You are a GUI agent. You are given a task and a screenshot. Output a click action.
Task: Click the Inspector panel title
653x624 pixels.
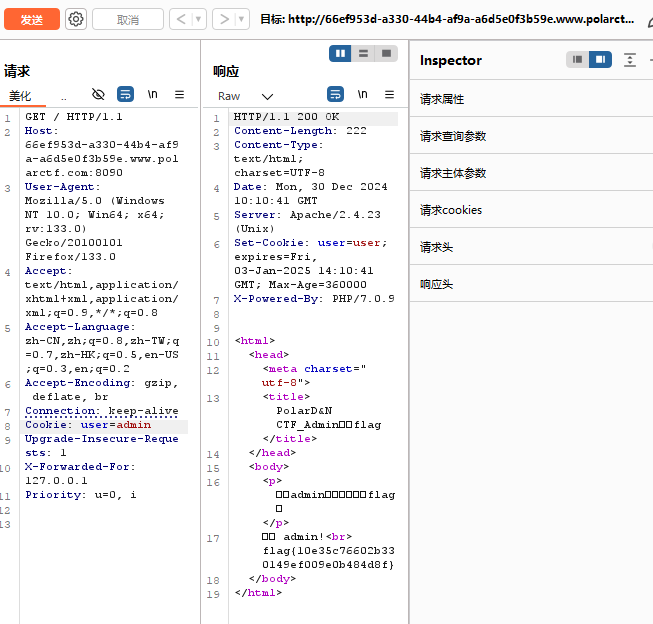coord(451,60)
